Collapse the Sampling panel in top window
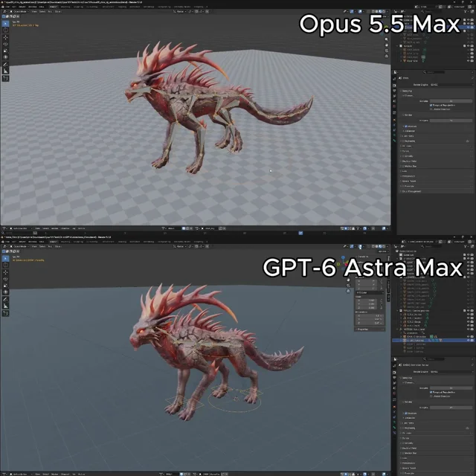 click(x=405, y=91)
